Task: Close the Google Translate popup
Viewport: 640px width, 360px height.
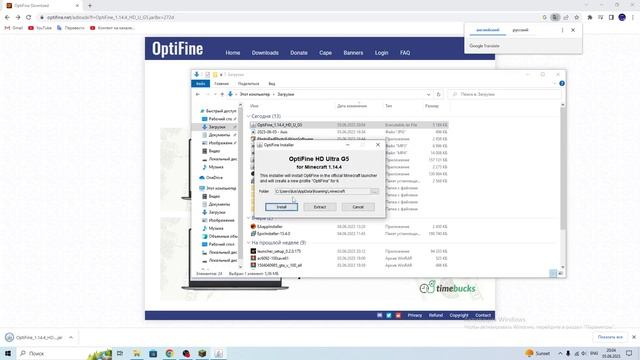Action: click(573, 30)
